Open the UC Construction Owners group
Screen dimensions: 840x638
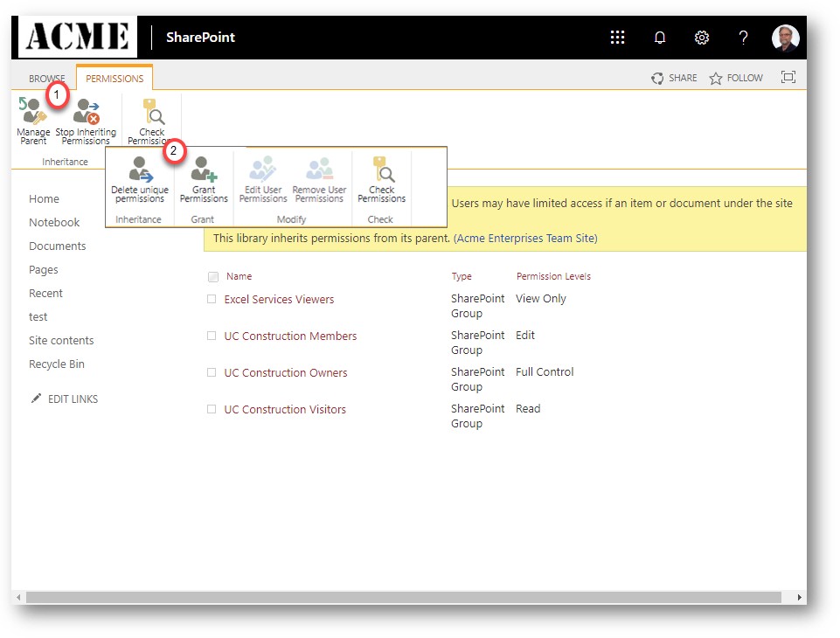click(x=286, y=372)
